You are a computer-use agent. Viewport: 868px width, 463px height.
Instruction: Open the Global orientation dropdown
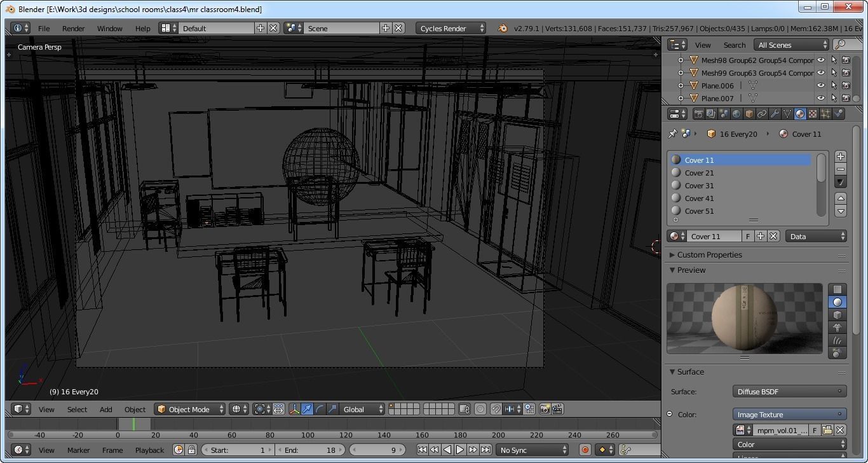[363, 409]
